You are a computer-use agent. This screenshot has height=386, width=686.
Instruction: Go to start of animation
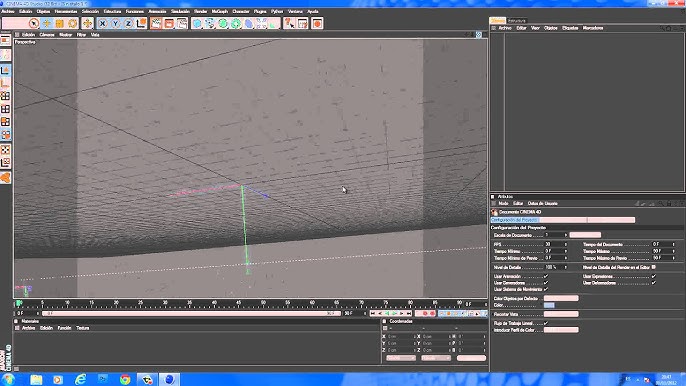pyautogui.click(x=373, y=313)
